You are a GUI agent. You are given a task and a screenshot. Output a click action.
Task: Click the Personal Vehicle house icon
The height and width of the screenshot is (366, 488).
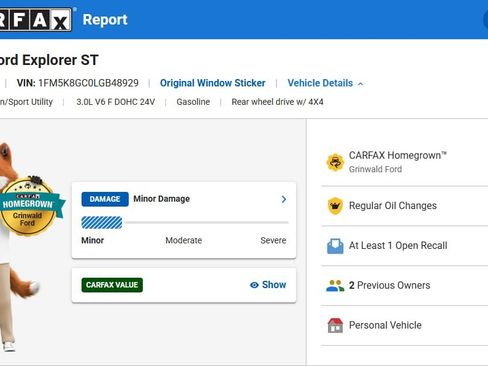coord(335,325)
